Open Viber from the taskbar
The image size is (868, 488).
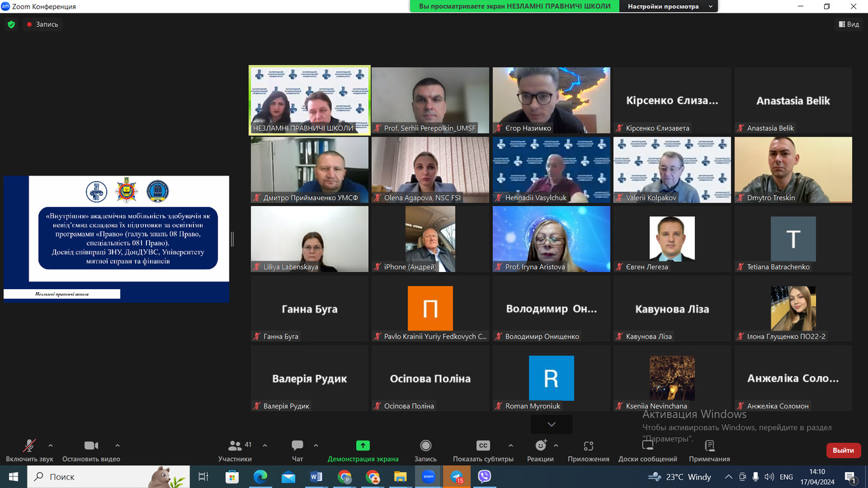[485, 477]
